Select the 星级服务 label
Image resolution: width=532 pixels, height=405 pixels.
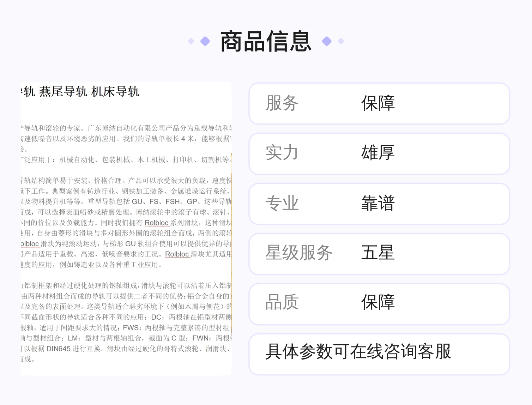coord(299,253)
